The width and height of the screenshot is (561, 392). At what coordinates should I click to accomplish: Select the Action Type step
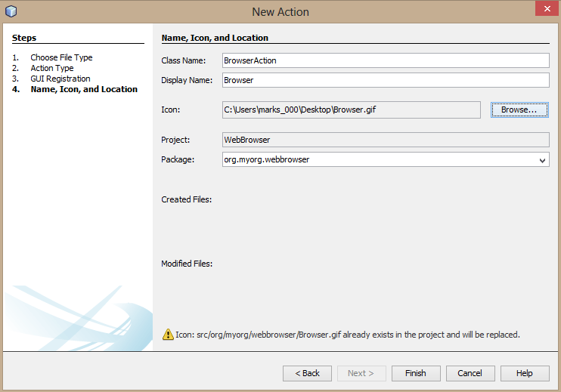click(x=52, y=68)
